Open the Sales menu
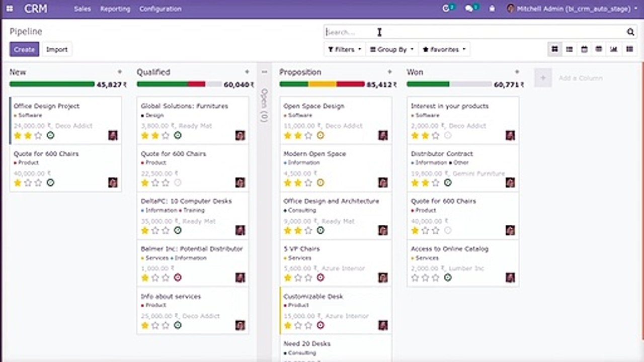 point(82,9)
